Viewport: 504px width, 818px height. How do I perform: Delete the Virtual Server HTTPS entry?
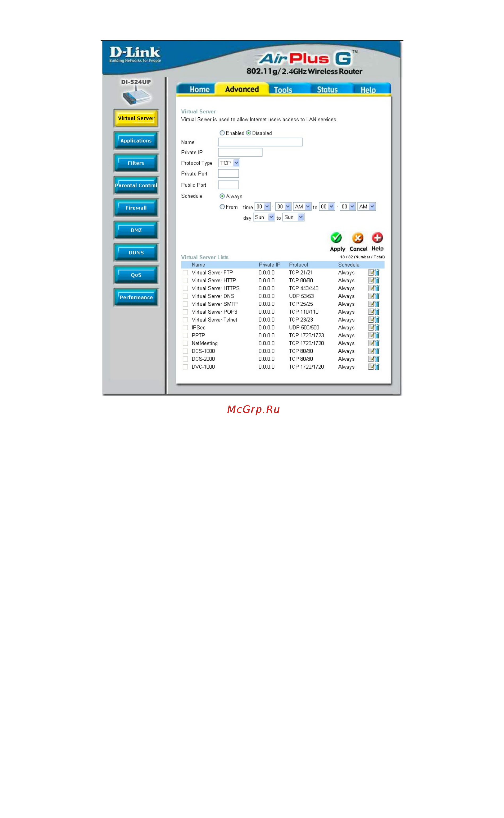click(x=377, y=288)
